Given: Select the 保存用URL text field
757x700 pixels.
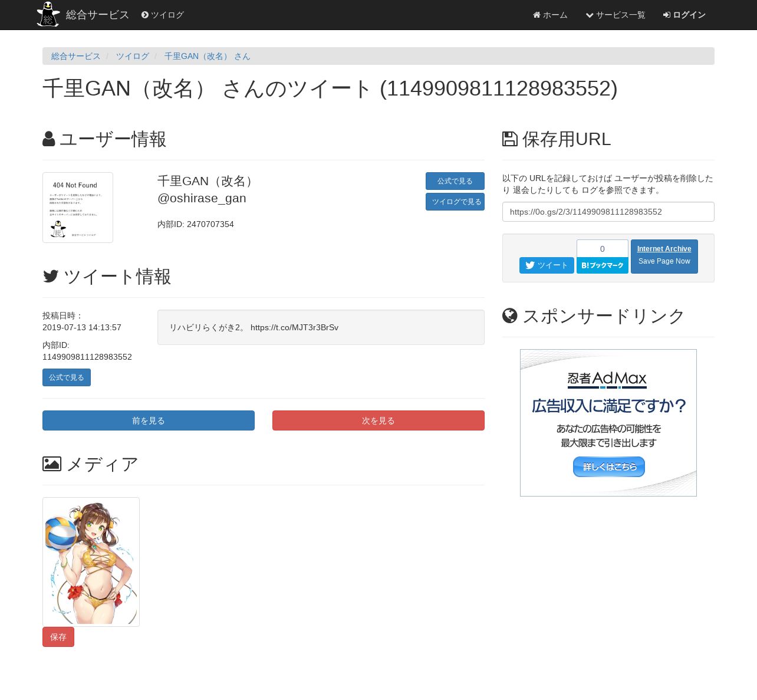Looking at the screenshot, I should 608,212.
